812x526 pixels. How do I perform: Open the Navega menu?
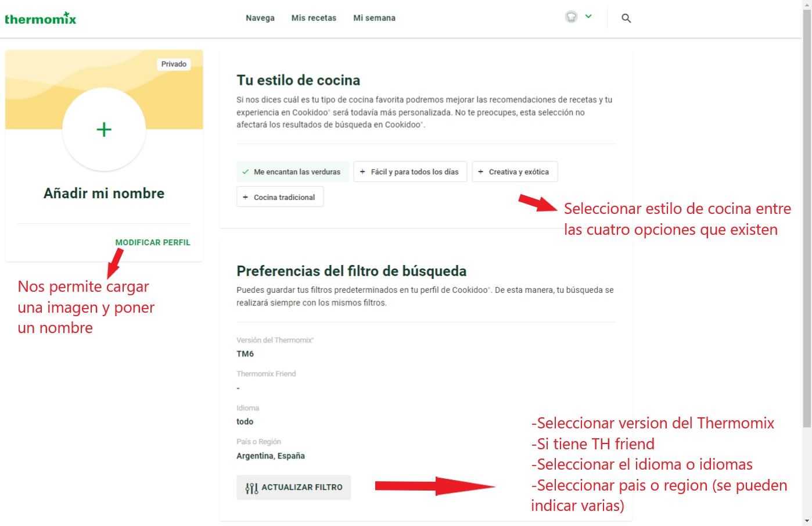[x=260, y=18]
